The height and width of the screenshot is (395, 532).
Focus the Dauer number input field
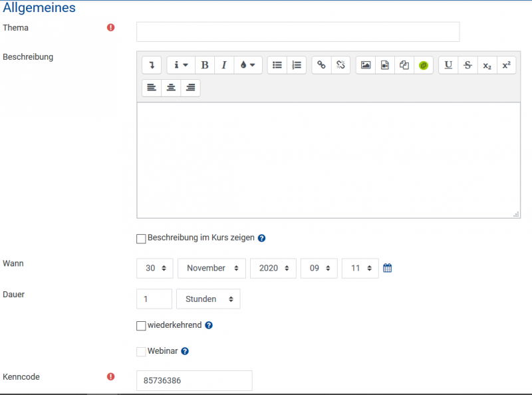coord(154,299)
